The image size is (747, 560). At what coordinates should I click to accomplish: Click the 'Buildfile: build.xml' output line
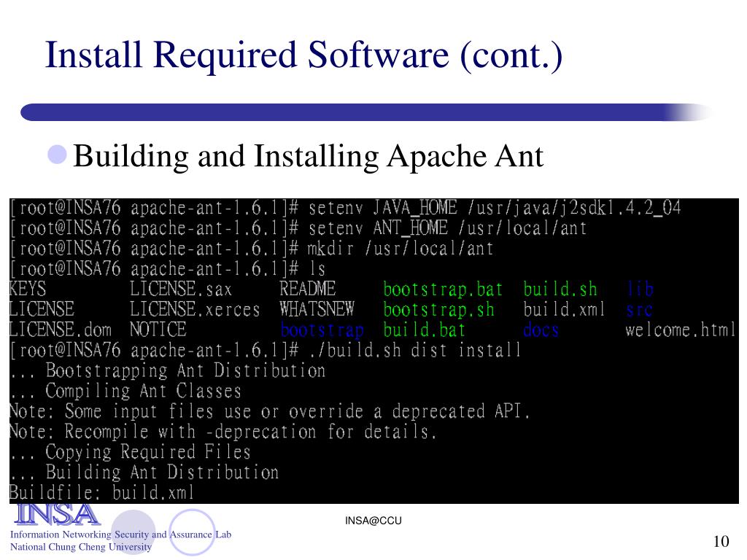tap(102, 493)
